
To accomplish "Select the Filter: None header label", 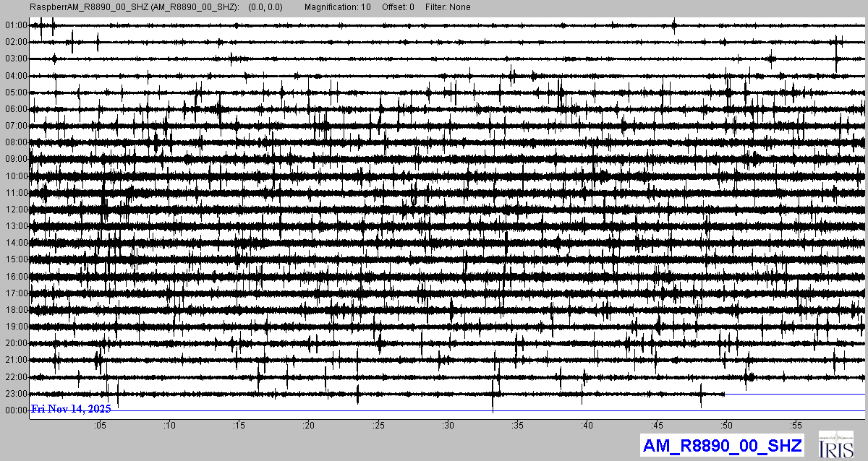I will tap(448, 7).
